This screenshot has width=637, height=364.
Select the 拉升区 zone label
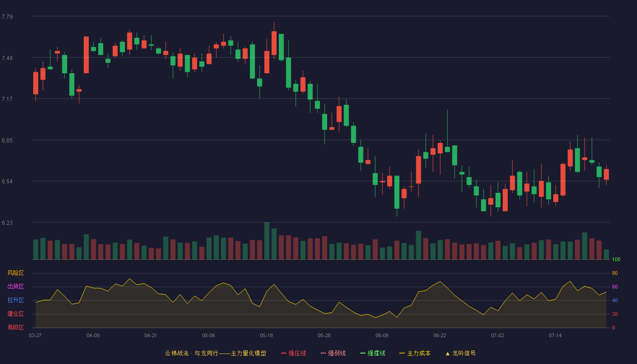15,300
